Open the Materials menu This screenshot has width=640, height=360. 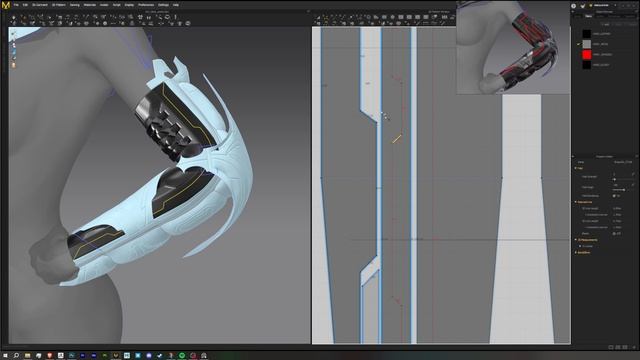[90, 5]
